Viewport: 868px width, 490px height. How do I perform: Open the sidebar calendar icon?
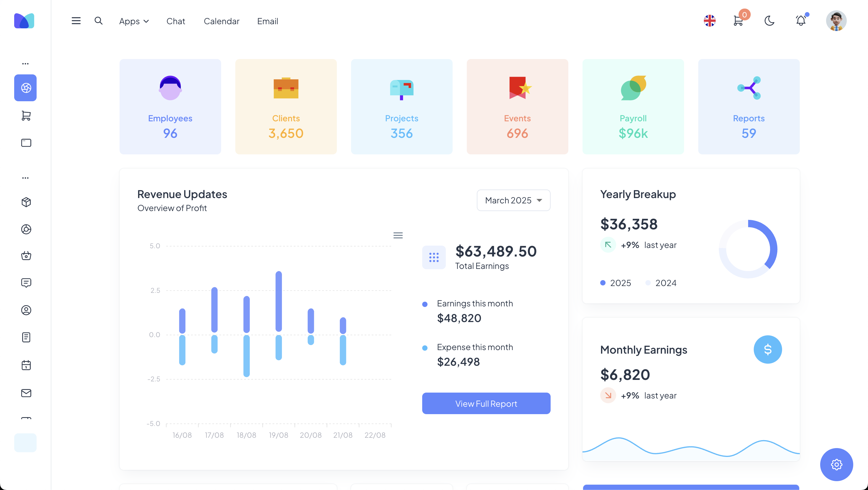(26, 365)
